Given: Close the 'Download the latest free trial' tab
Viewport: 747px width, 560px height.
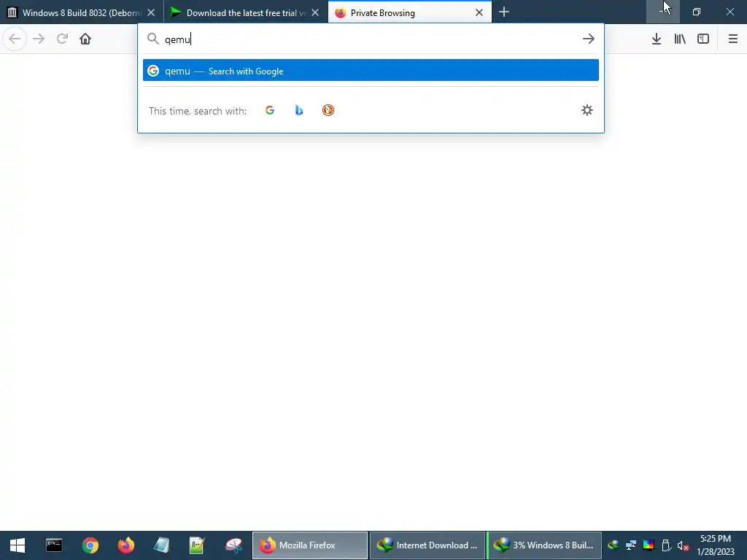Looking at the screenshot, I should (315, 12).
